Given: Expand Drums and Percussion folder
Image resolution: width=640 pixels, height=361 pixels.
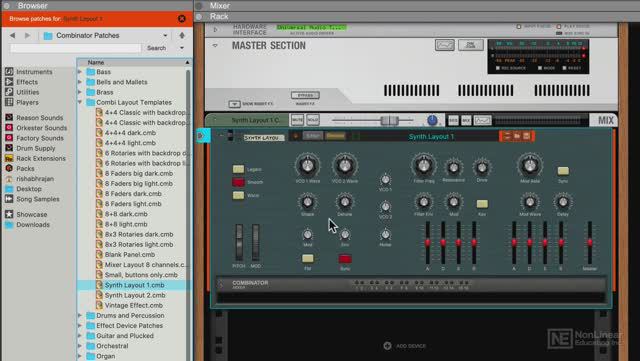Looking at the screenshot, I should (x=80, y=316).
